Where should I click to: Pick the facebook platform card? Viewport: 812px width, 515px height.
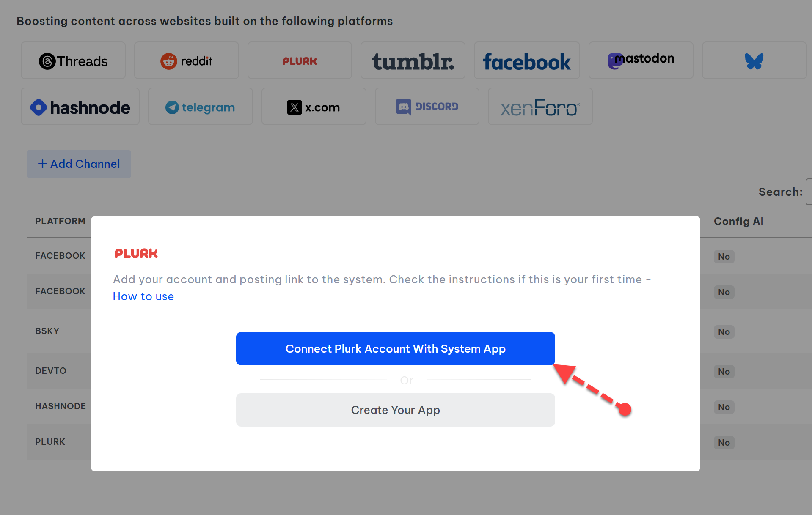point(527,61)
